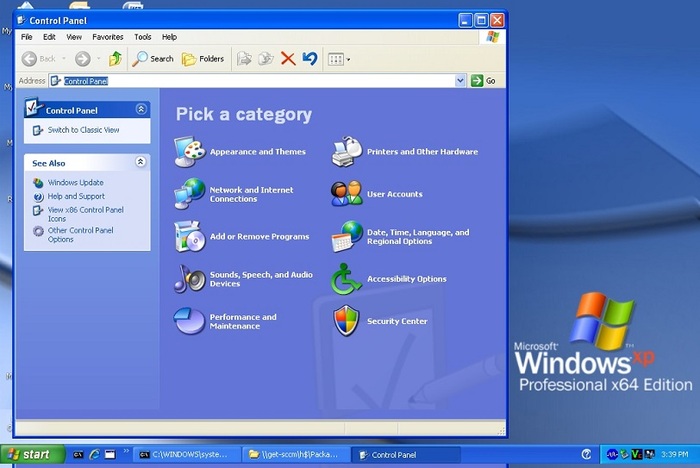Open the Performance and Maintenance pie icon
Screen dimensions: 700x468
(190, 321)
